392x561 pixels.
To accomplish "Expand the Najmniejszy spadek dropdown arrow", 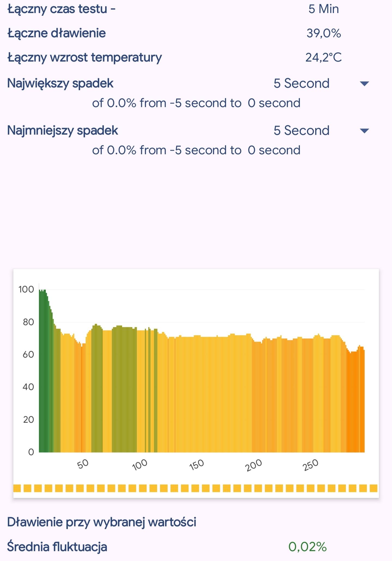I will tap(364, 131).
